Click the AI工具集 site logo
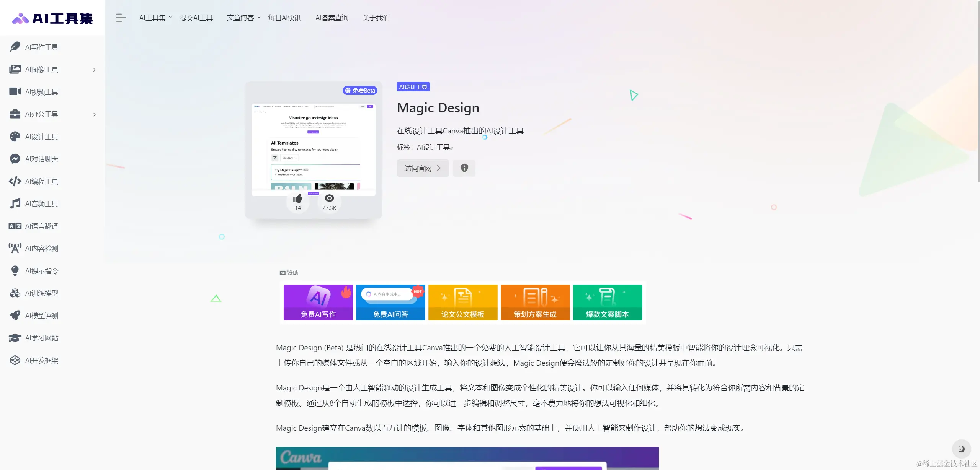The width and height of the screenshot is (980, 470). (52, 18)
